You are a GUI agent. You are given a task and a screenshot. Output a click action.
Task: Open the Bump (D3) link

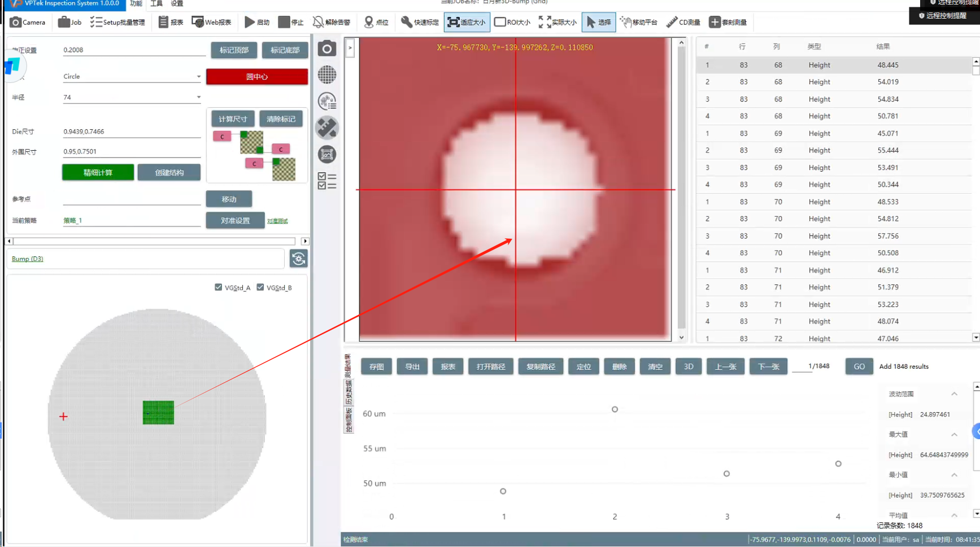(x=27, y=259)
